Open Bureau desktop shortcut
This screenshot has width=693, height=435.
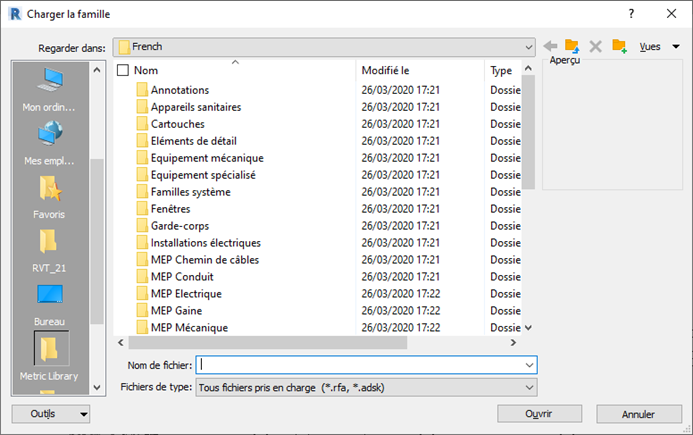coord(49,305)
